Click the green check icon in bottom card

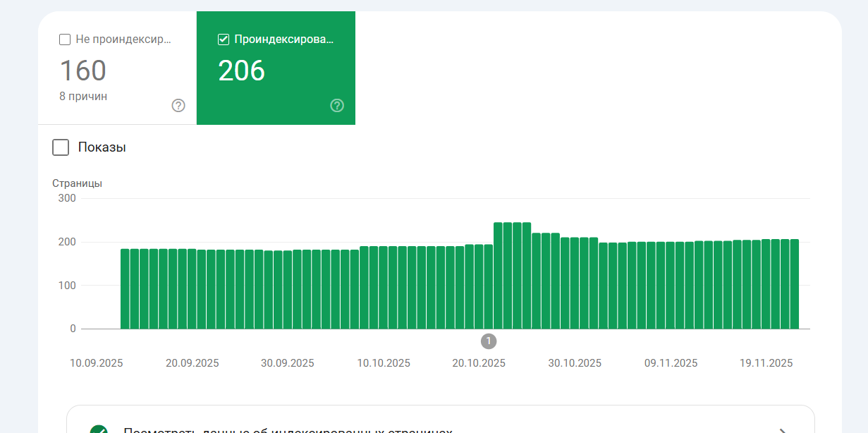[99, 429]
